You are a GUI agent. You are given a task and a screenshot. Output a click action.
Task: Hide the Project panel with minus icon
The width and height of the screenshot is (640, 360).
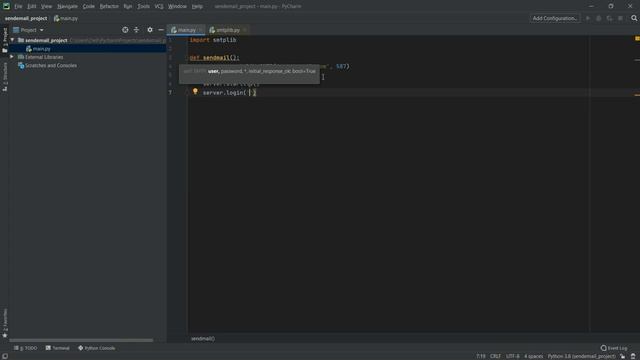tap(161, 30)
